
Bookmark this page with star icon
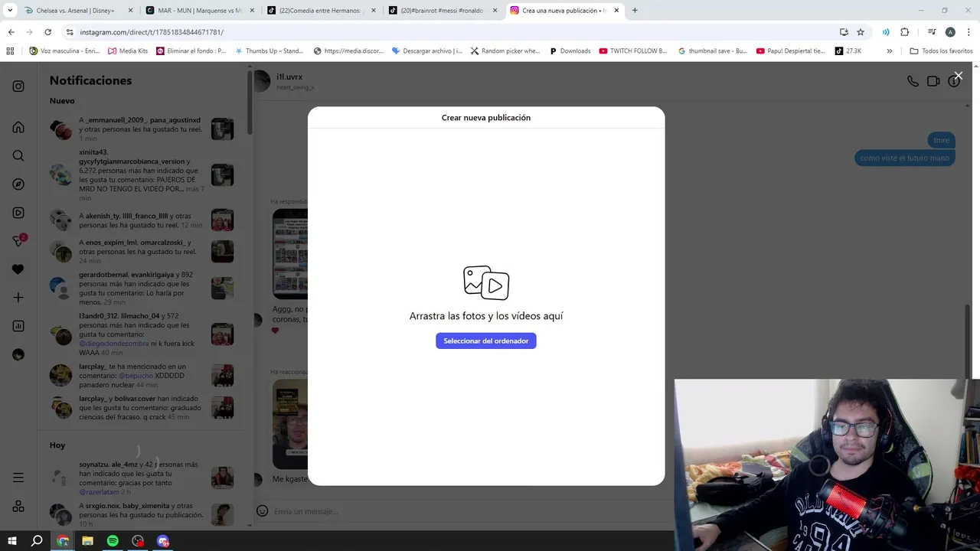(861, 32)
